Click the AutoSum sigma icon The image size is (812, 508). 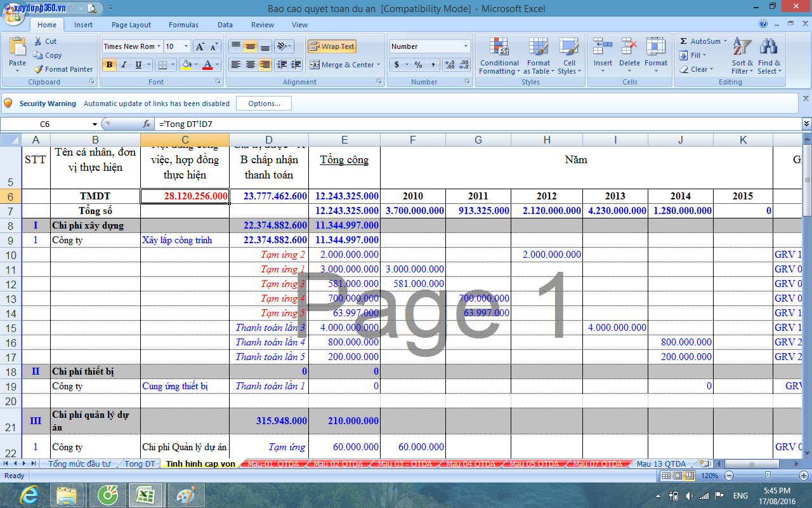[x=684, y=41]
